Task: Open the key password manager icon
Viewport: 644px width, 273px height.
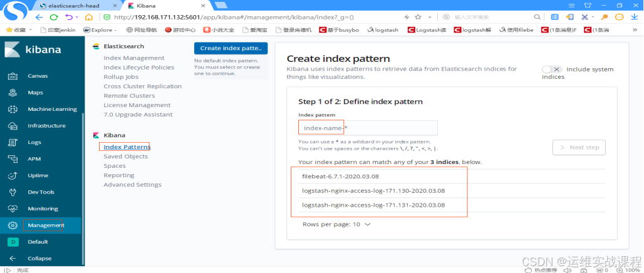Action: [x=605, y=18]
